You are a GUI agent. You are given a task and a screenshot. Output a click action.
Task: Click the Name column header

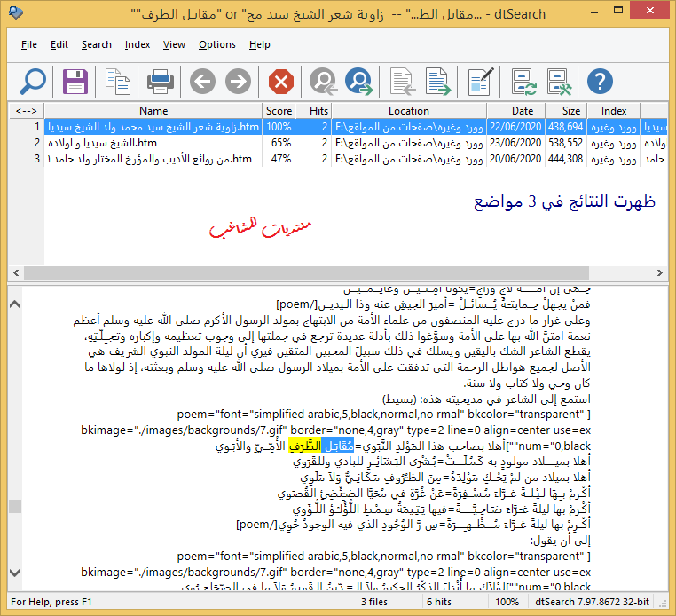coord(153,111)
